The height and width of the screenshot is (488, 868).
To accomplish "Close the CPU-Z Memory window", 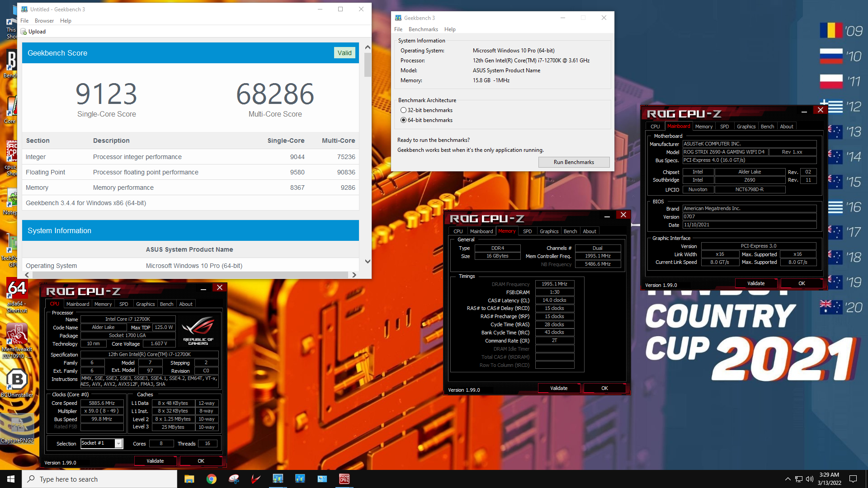I will [x=623, y=215].
